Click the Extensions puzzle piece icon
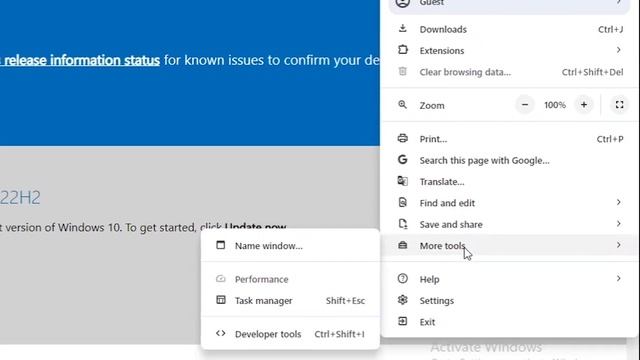Screen dimensions: 640x360 (402, 50)
